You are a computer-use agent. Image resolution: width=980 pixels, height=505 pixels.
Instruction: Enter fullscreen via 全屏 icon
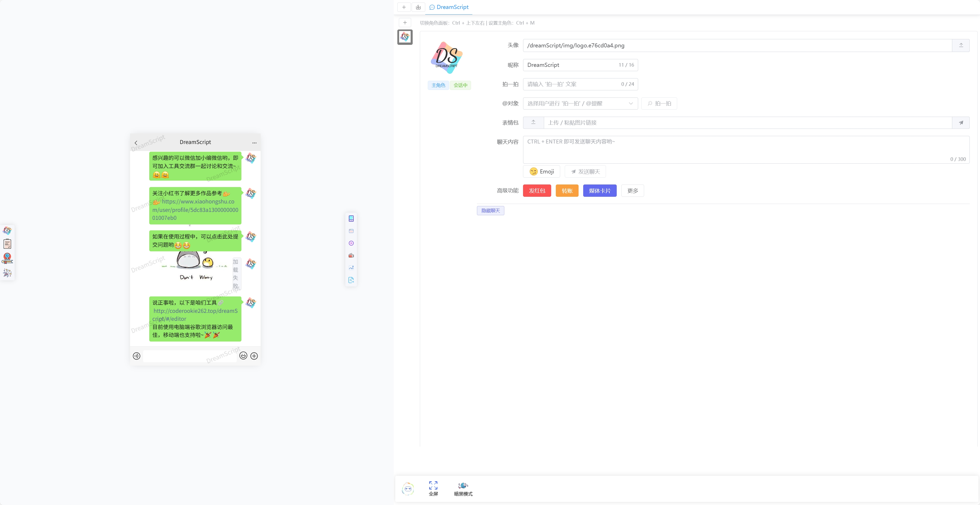[433, 489]
